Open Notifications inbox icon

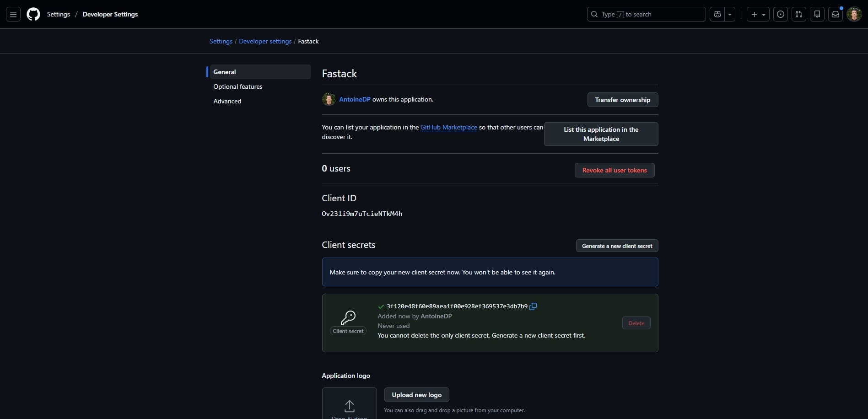(x=836, y=14)
